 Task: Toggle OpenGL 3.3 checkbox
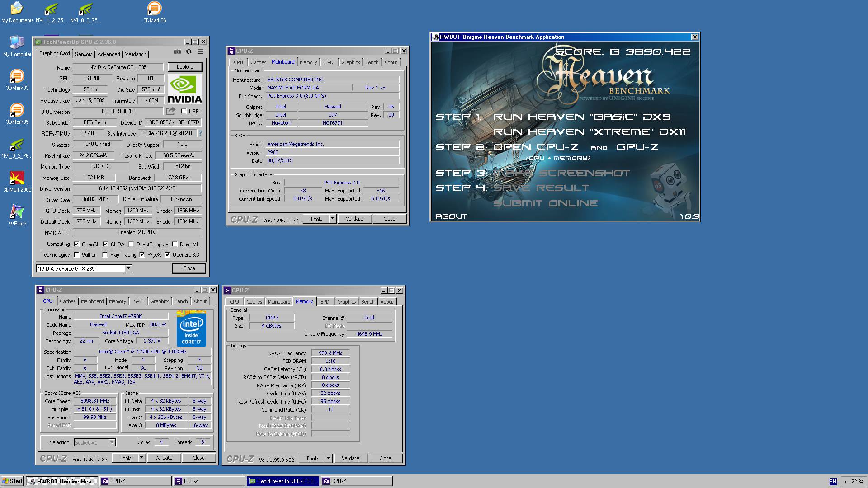click(167, 255)
